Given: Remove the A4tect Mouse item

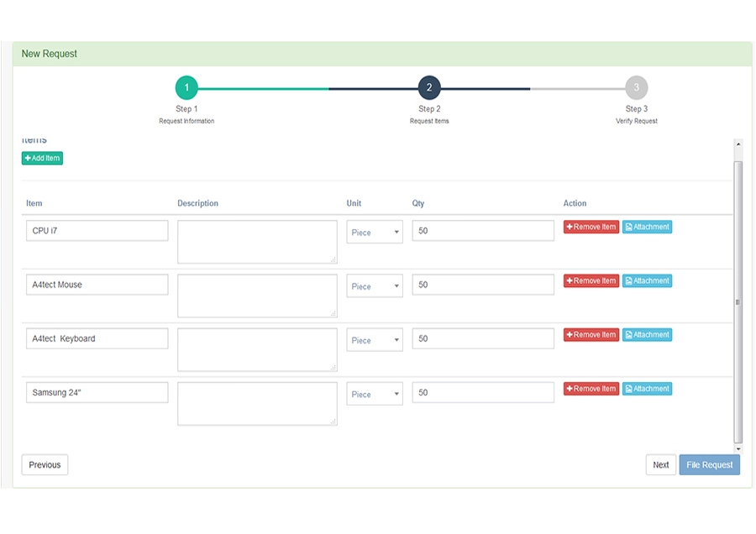Looking at the screenshot, I should [591, 280].
